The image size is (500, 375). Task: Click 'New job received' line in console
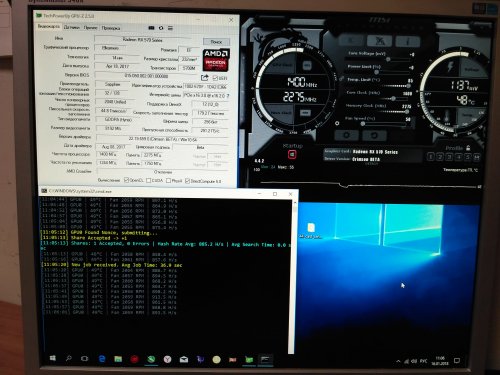tap(111, 265)
